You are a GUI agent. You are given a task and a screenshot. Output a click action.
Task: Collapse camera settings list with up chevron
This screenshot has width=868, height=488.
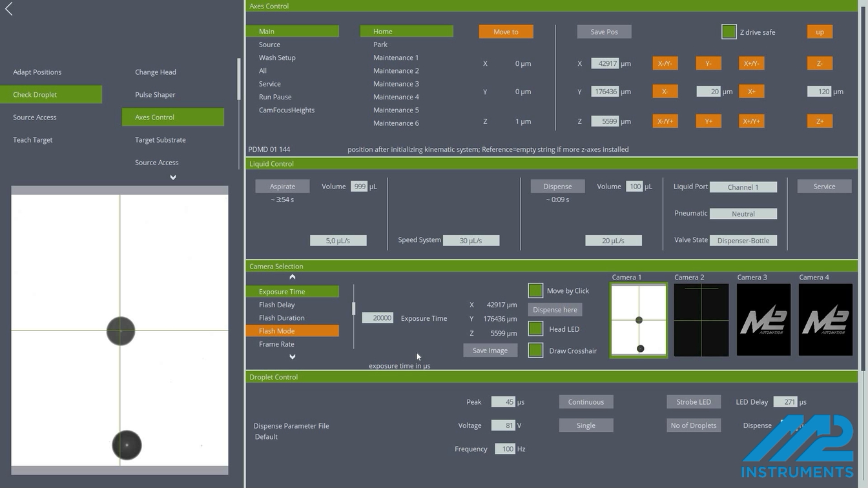(x=293, y=277)
